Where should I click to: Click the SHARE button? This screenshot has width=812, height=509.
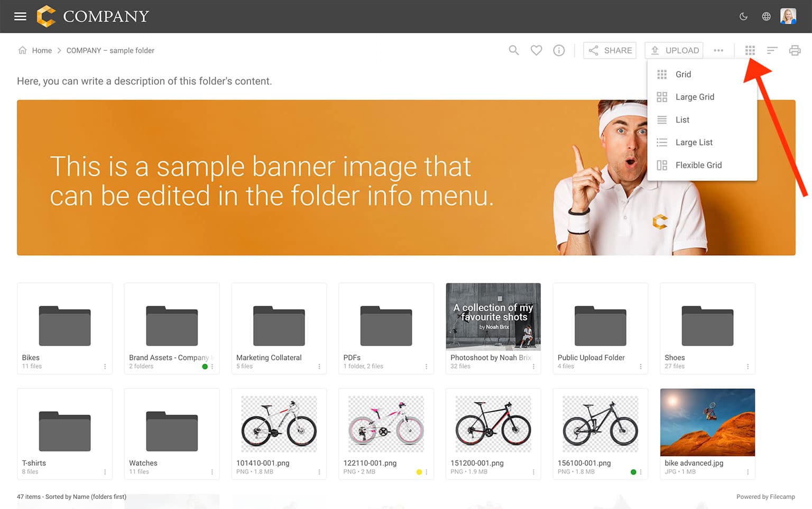(610, 50)
